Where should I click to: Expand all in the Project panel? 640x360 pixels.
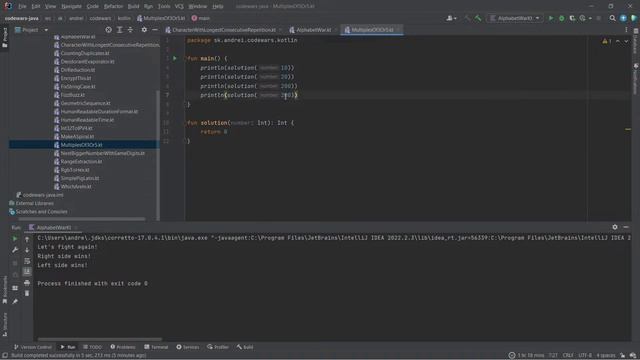click(x=120, y=30)
